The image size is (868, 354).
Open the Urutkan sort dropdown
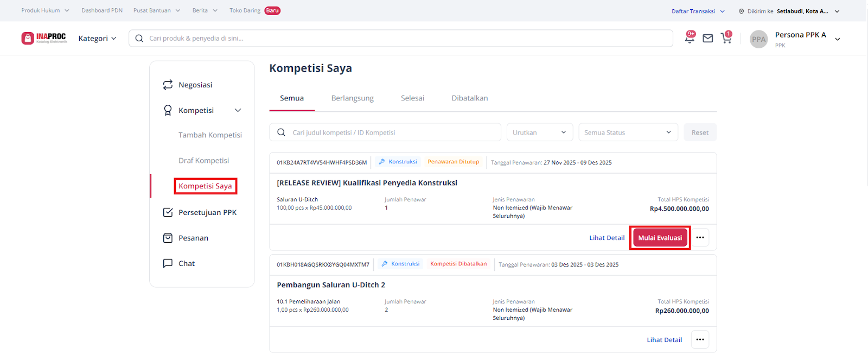click(x=539, y=132)
